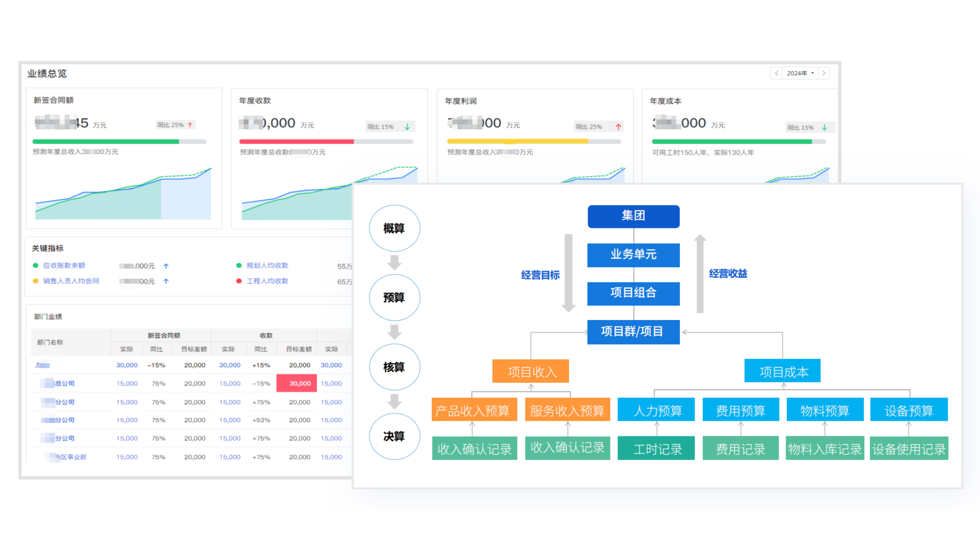Image resolution: width=980 pixels, height=539 pixels.
Task: Open the 规划人均收款 indicator link
Action: coord(267,265)
